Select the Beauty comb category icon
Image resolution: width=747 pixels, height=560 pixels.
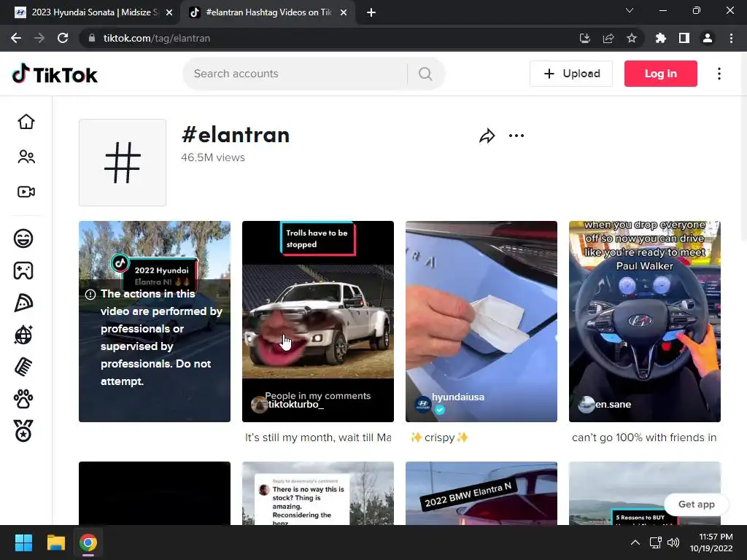click(x=23, y=367)
